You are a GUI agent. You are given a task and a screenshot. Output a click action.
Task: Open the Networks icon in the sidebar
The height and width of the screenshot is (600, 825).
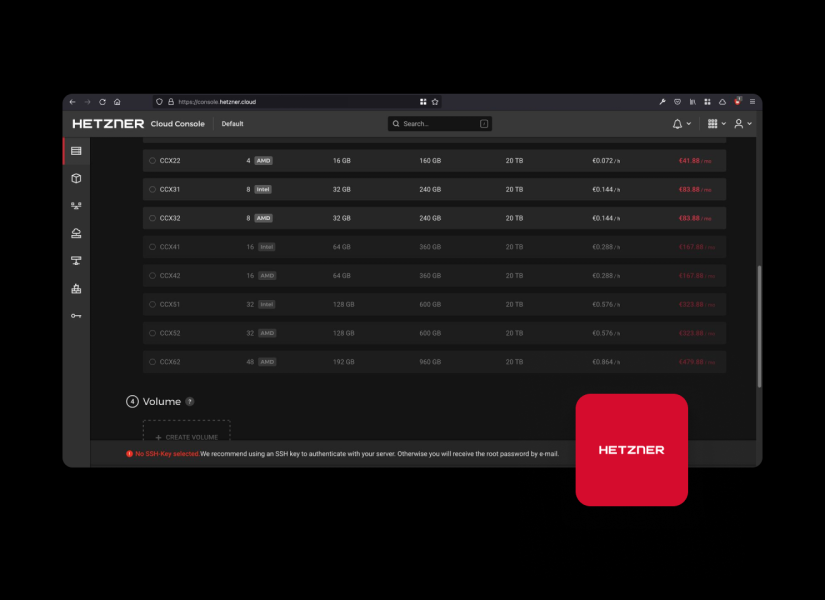click(76, 206)
